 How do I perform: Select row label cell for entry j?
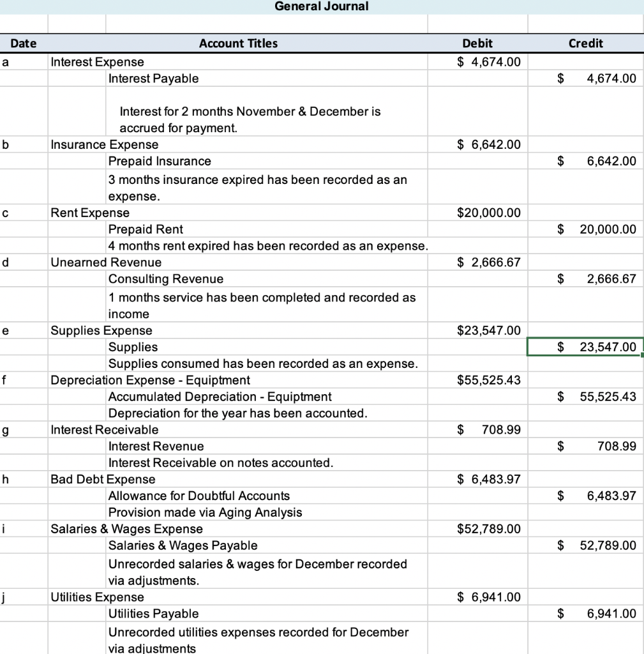[23, 597]
